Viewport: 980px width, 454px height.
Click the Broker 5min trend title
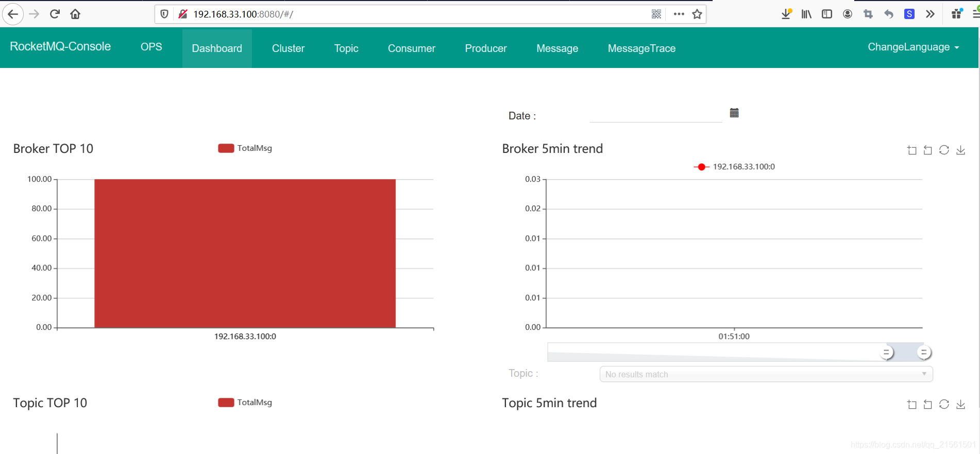552,149
